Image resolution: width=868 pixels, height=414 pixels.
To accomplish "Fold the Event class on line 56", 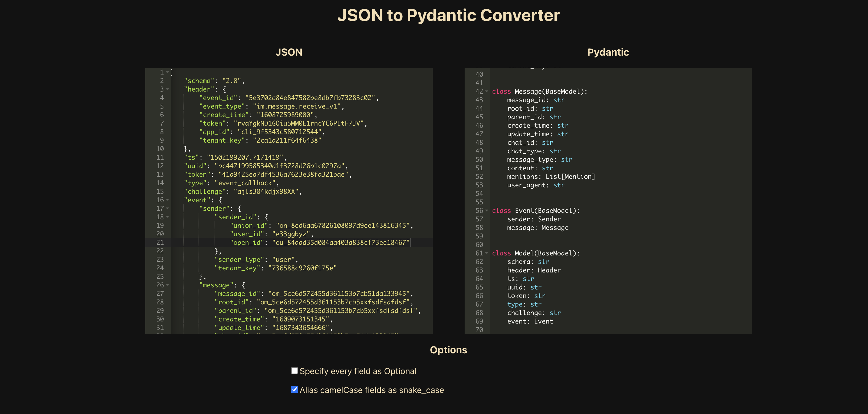I will pos(487,210).
